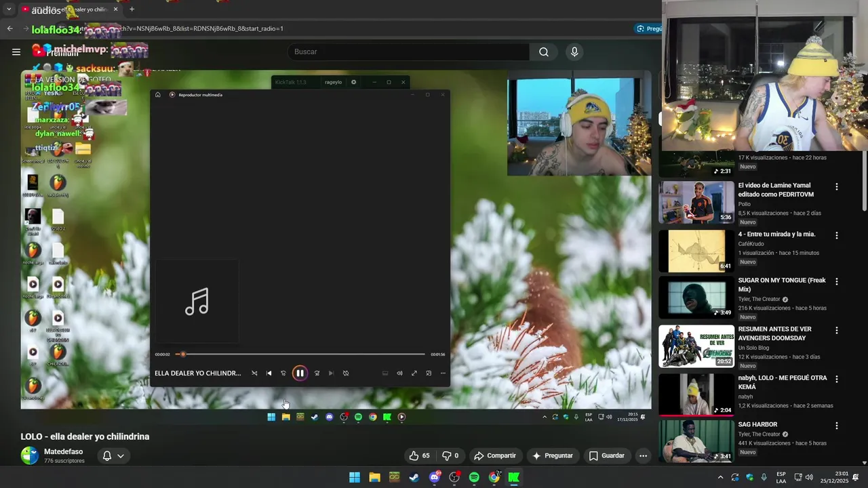The height and width of the screenshot is (488, 868).
Task: Open options for Lamine Yamal video
Action: [x=836, y=186]
